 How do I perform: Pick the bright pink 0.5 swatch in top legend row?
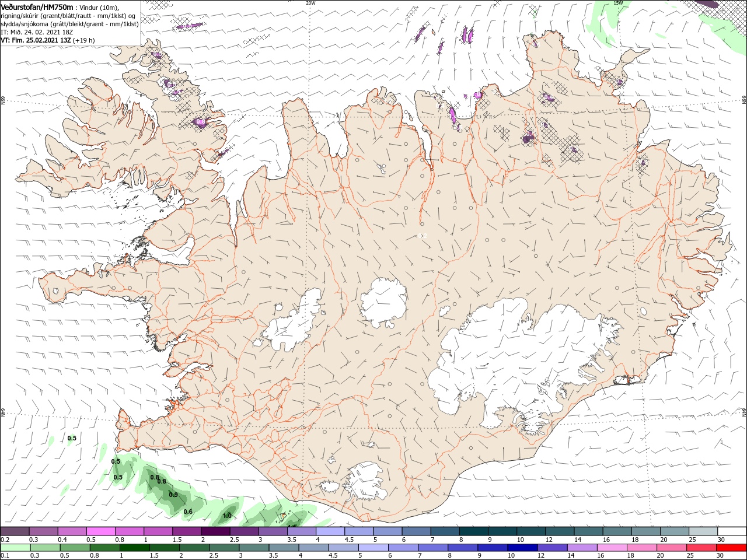[x=100, y=531]
